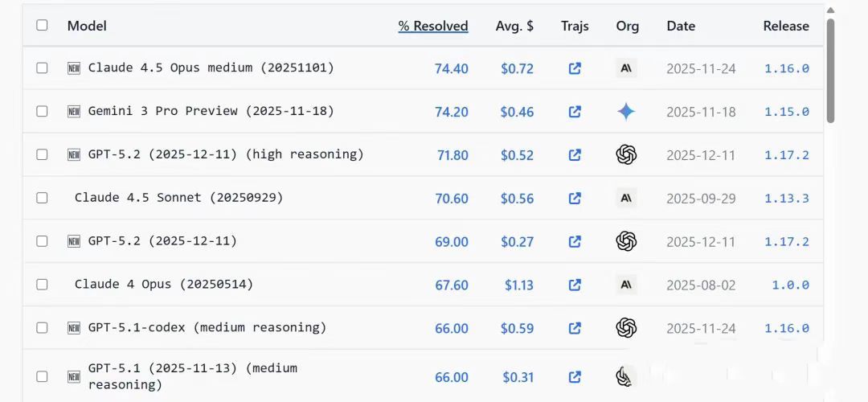Click the $1.13 average cost value
The image size is (868, 402).
point(518,285)
